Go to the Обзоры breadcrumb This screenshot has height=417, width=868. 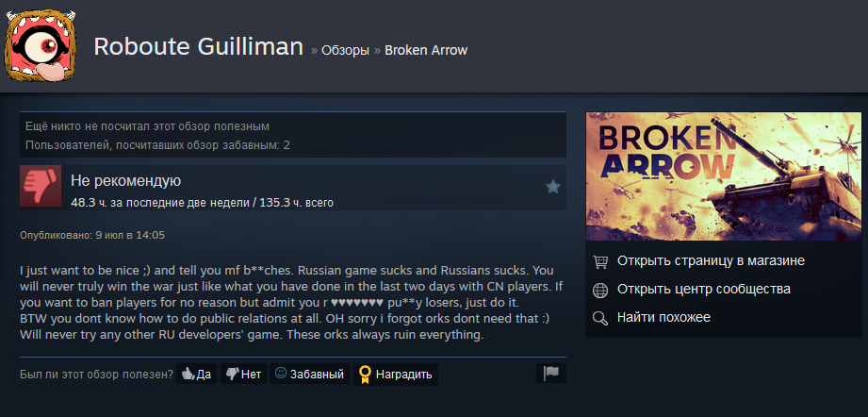pyautogui.click(x=346, y=50)
